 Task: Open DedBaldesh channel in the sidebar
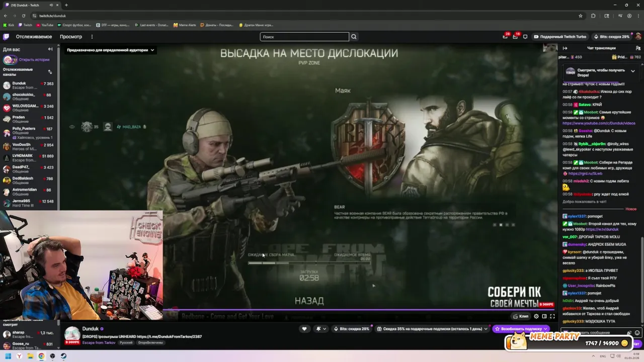click(29, 180)
